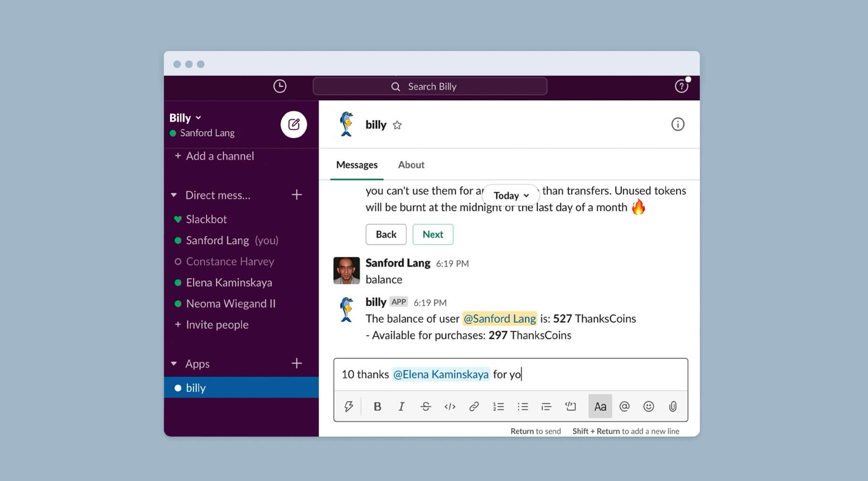
Task: Click the @Elena Kaminskaya mention in composer
Action: [x=441, y=375]
